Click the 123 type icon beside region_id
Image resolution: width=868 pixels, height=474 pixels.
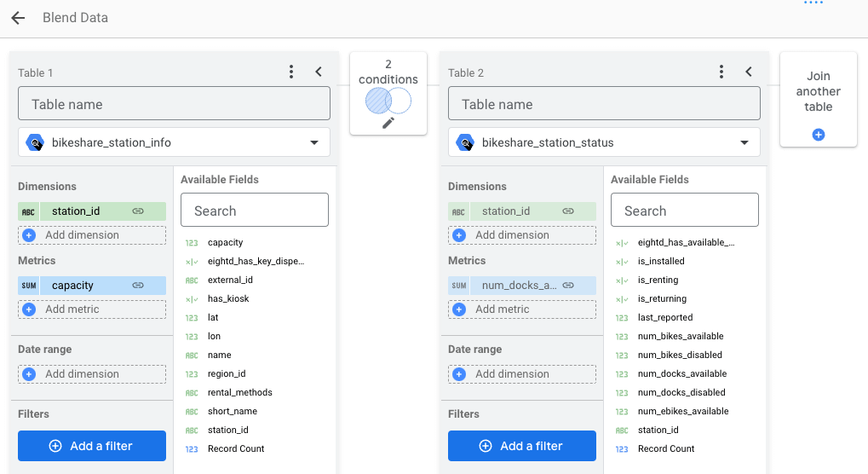click(192, 374)
